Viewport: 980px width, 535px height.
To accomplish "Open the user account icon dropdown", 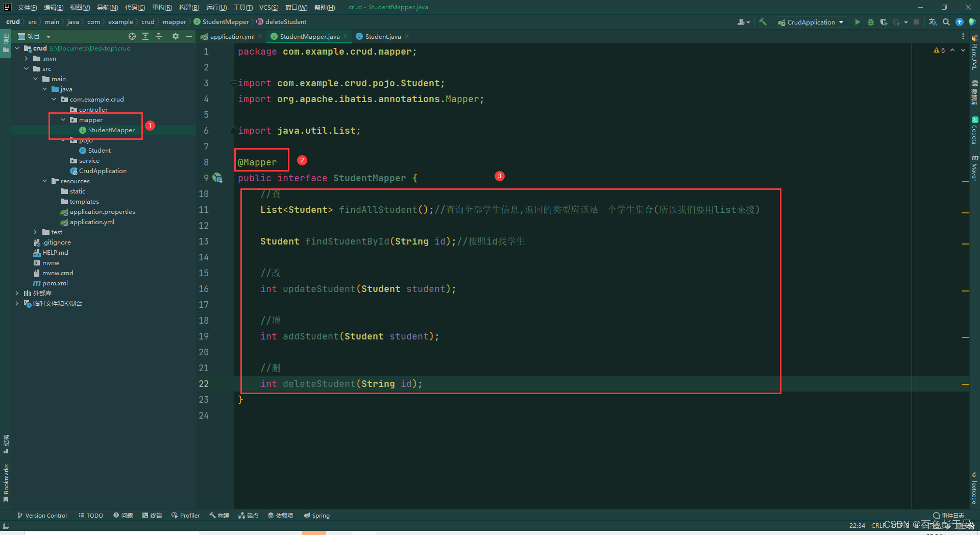I will 744,22.
